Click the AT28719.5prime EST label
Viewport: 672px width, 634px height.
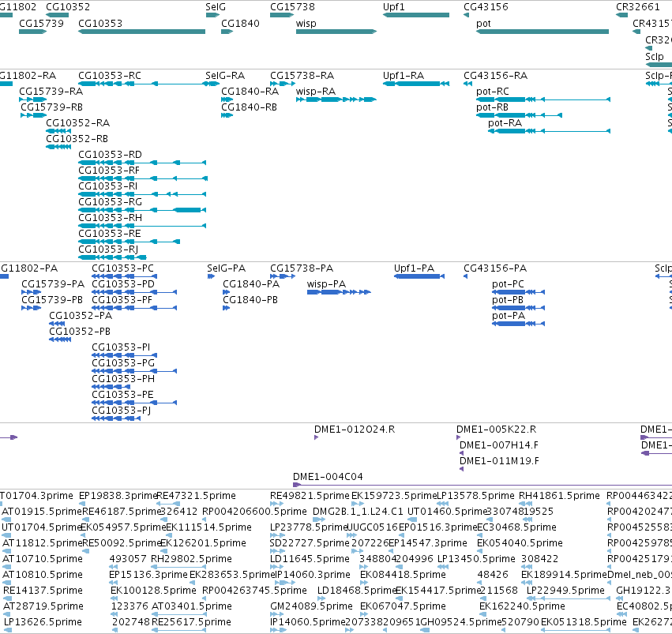(x=43, y=606)
